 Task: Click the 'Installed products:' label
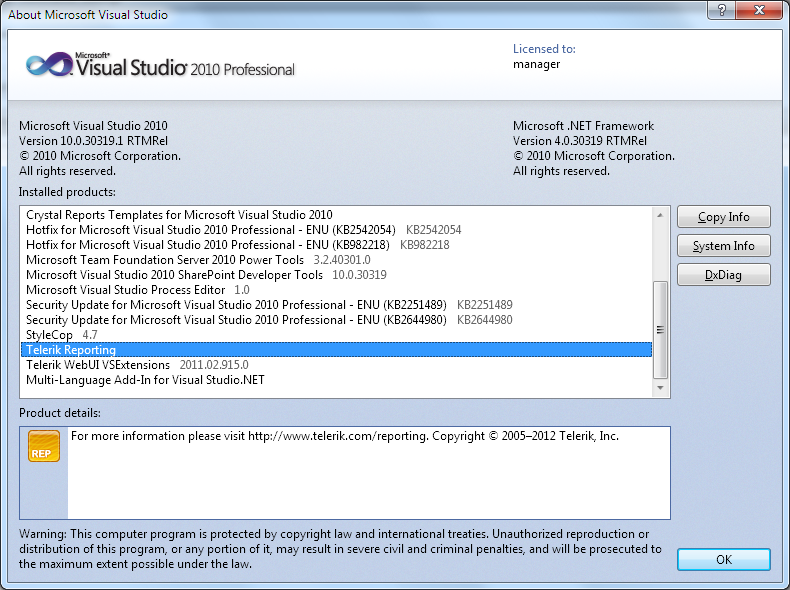[67, 192]
